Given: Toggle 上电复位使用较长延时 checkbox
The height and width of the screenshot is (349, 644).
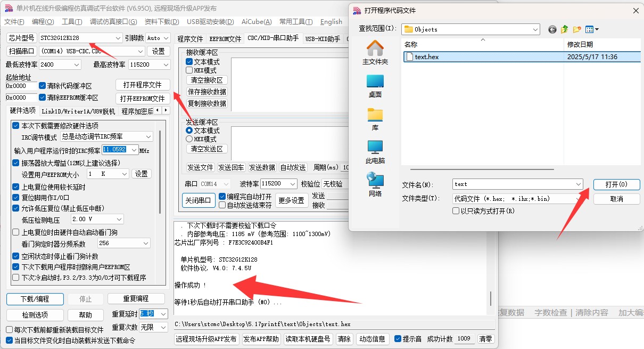Looking at the screenshot, I should [x=16, y=187].
